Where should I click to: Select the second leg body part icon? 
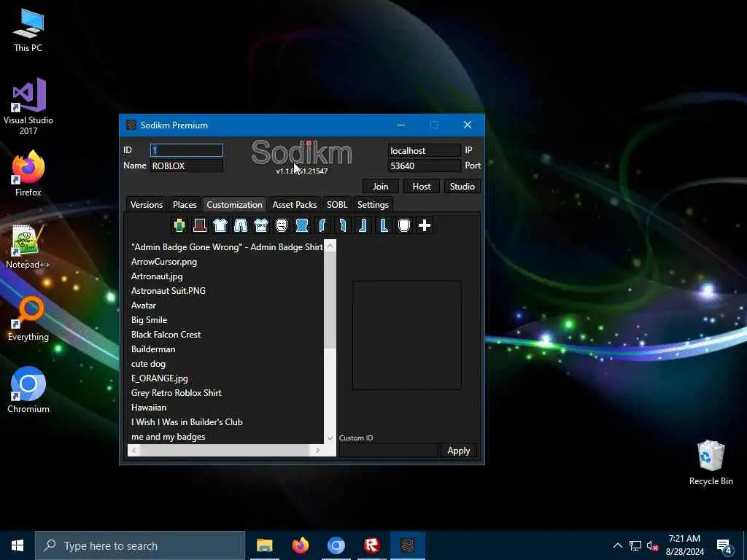(384, 225)
